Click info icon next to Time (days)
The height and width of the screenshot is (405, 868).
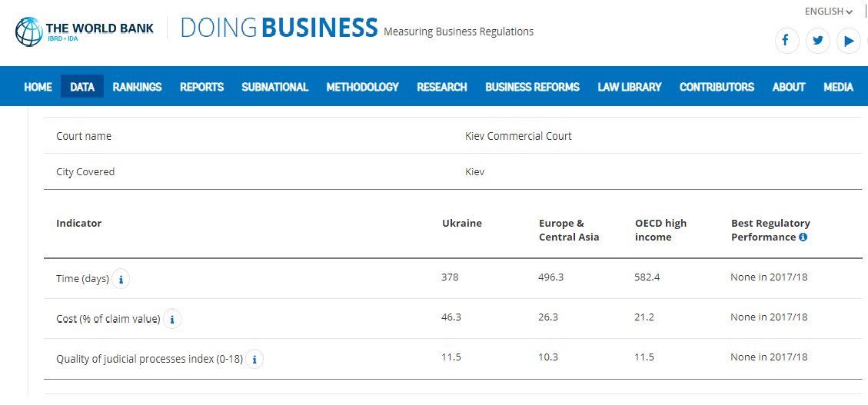[121, 280]
